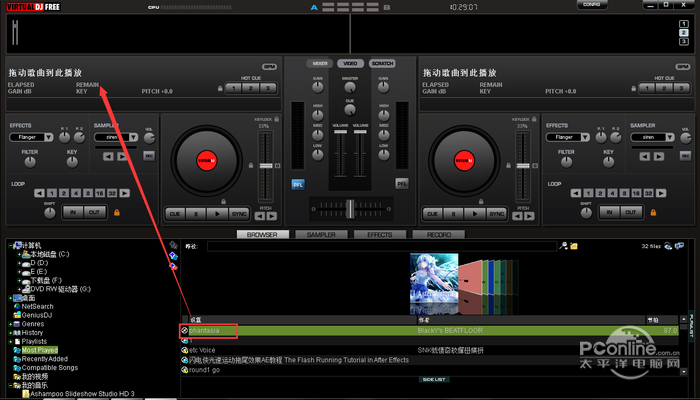Select the MIXER center panel tab
The height and width of the screenshot is (400, 700).
[320, 63]
